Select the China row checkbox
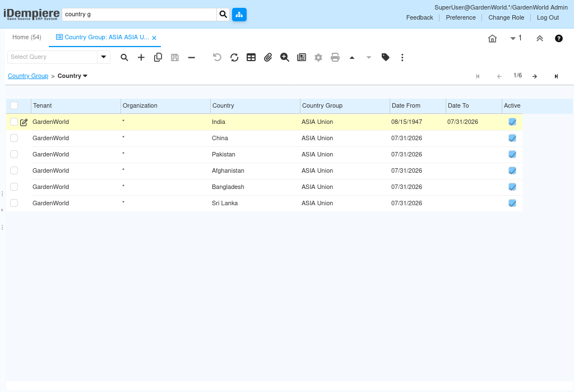 pos(14,138)
